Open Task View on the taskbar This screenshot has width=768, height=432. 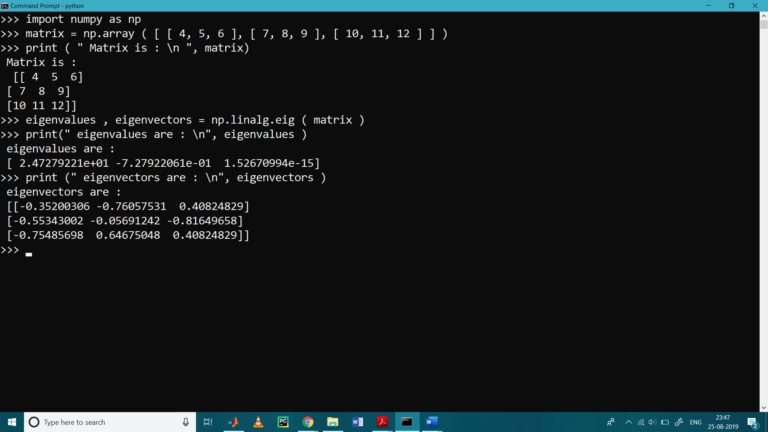click(208, 422)
